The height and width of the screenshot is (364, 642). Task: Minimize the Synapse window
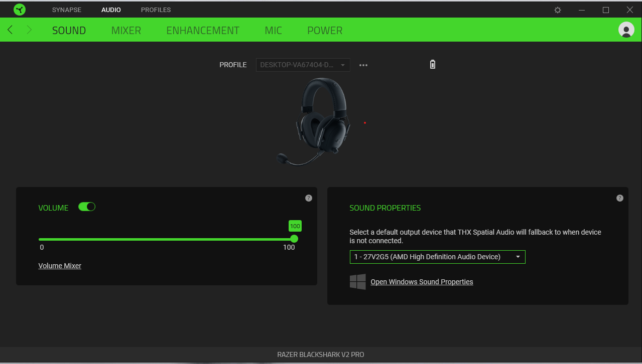[582, 10]
